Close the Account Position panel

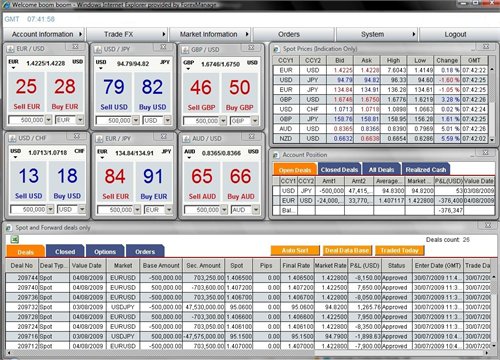click(x=486, y=152)
